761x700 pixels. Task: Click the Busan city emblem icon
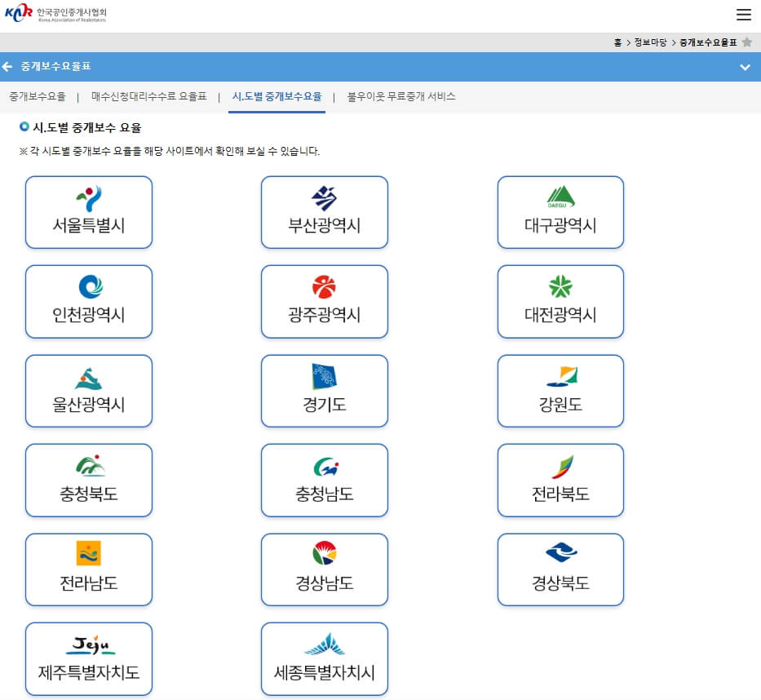click(x=324, y=198)
